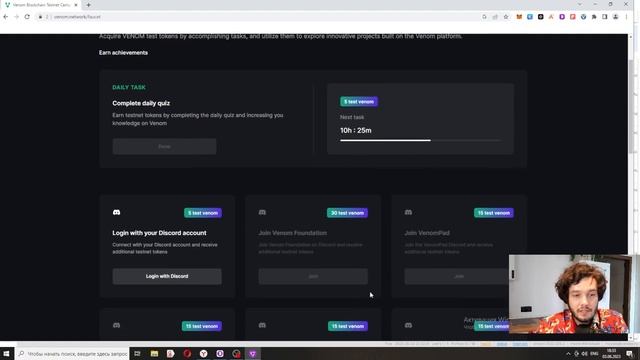This screenshot has width=640, height=360.
Task: Show hidden system tray icons
Action: click(568, 353)
